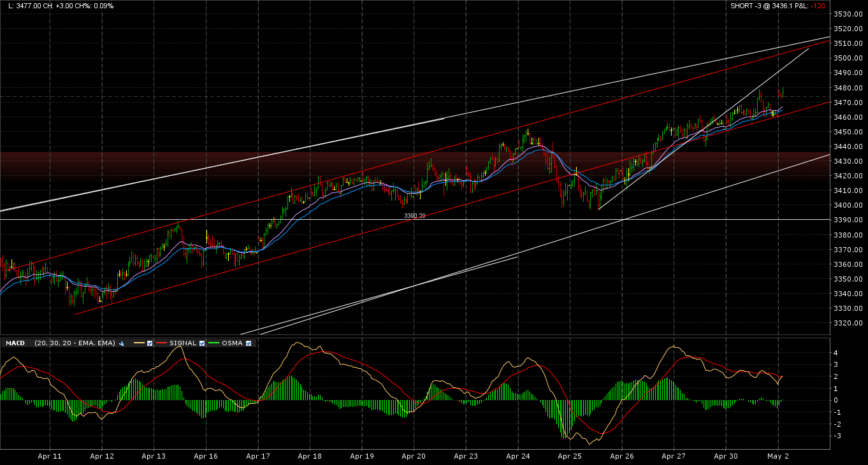The height and width of the screenshot is (465, 868).
Task: Click the green OSMA line color sample
Action: 215,343
